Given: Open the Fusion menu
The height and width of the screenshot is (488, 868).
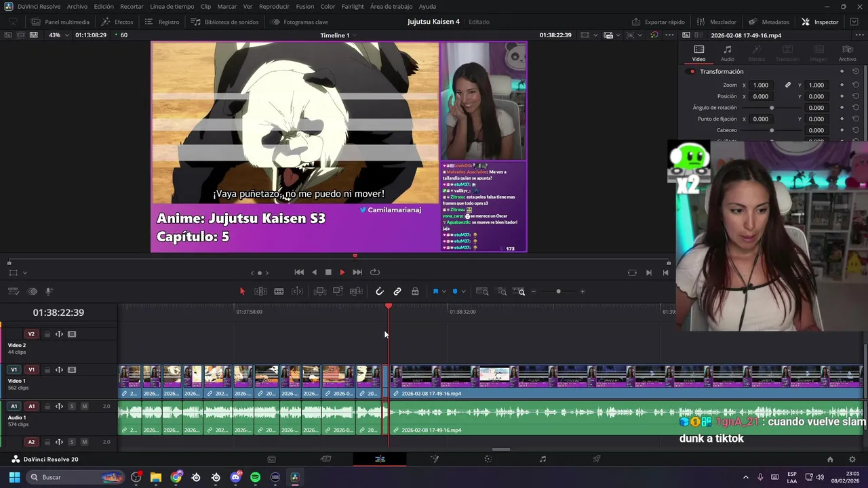Looking at the screenshot, I should coord(305,6).
